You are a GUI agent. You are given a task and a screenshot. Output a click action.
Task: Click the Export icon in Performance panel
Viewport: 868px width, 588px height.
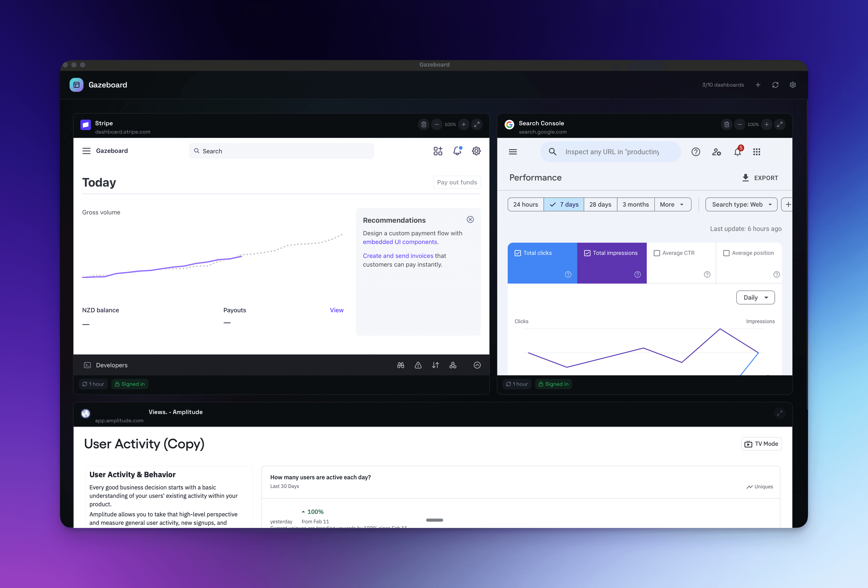click(745, 178)
